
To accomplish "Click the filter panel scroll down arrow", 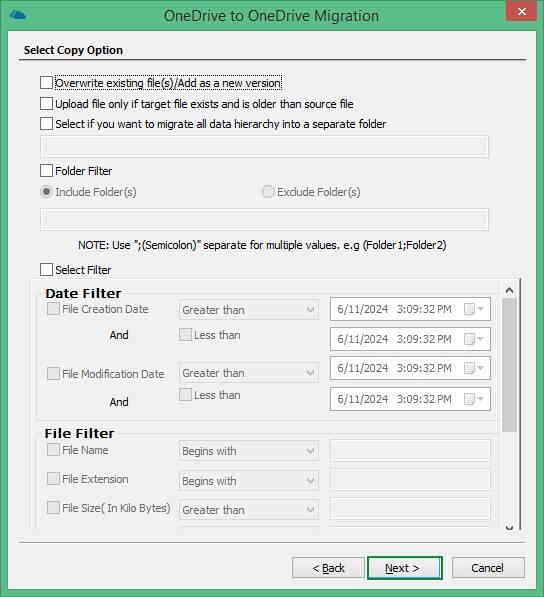I will 509,527.
